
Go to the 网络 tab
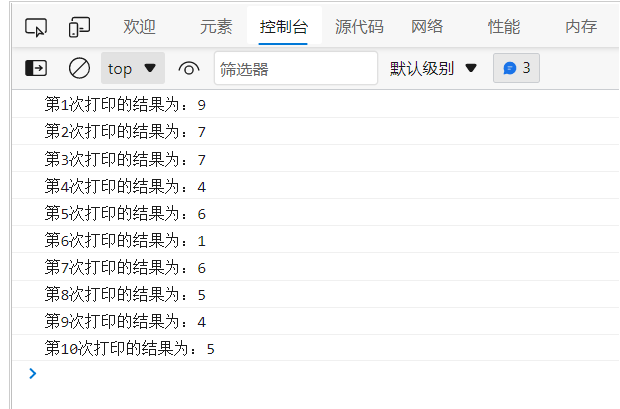click(427, 27)
